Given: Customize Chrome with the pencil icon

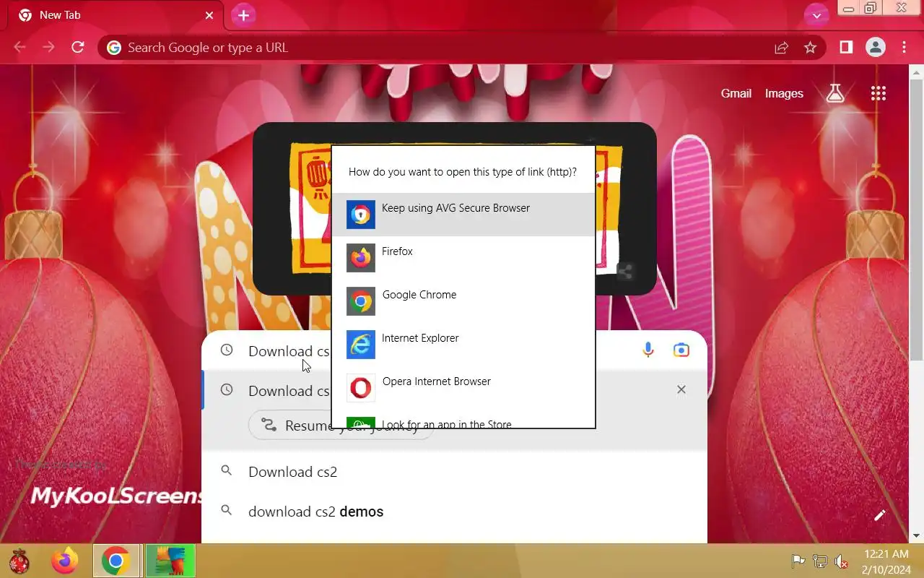Looking at the screenshot, I should point(879,515).
